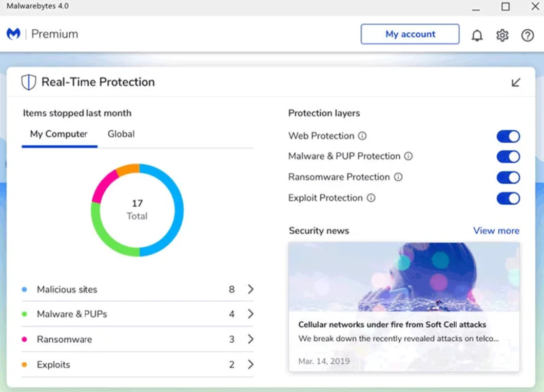Switch to the Global tab
Image resolution: width=544 pixels, height=392 pixels.
coord(121,134)
